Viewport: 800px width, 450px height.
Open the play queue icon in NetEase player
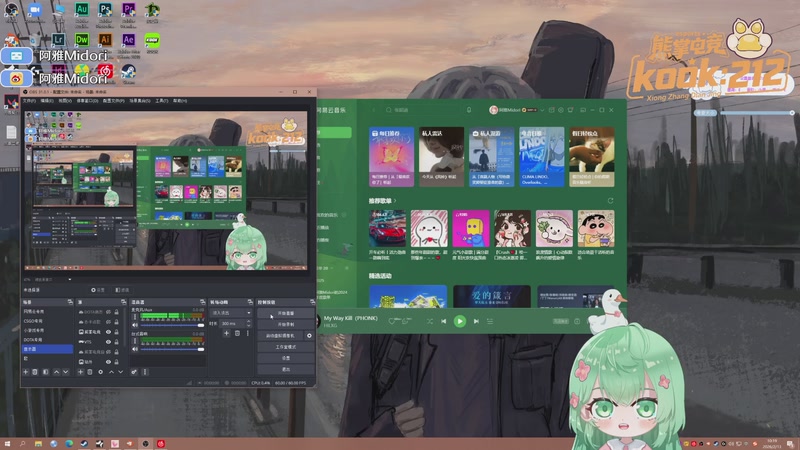tap(490, 321)
